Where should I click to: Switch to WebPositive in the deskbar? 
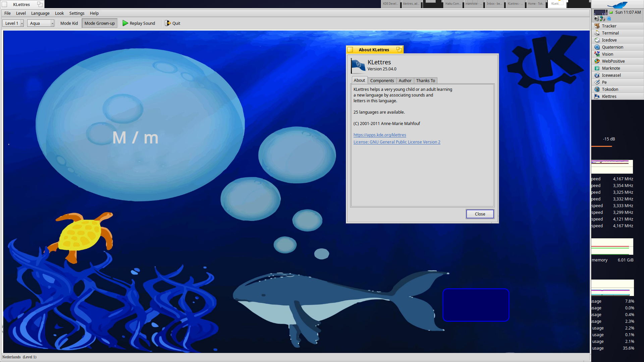pyautogui.click(x=613, y=61)
